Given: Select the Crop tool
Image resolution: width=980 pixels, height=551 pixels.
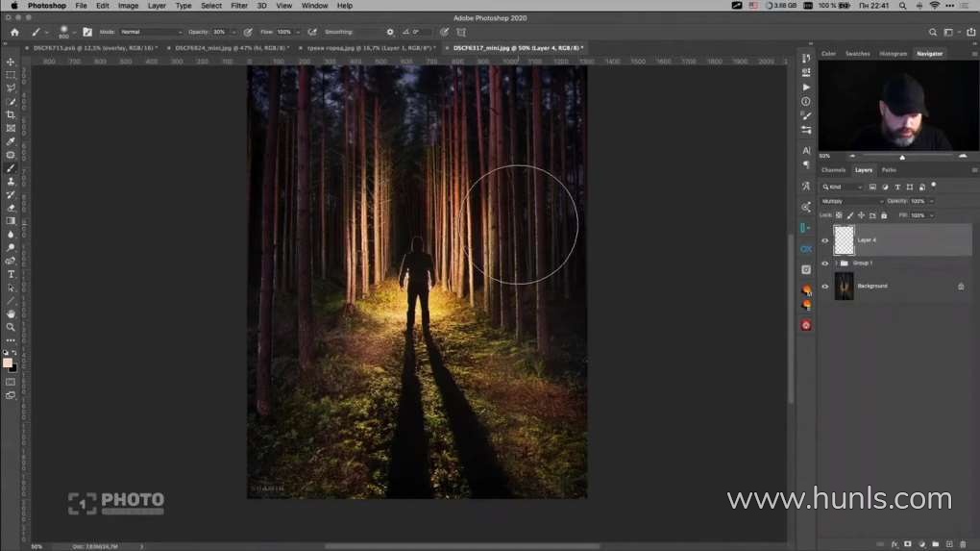Looking at the screenshot, I should (x=11, y=114).
